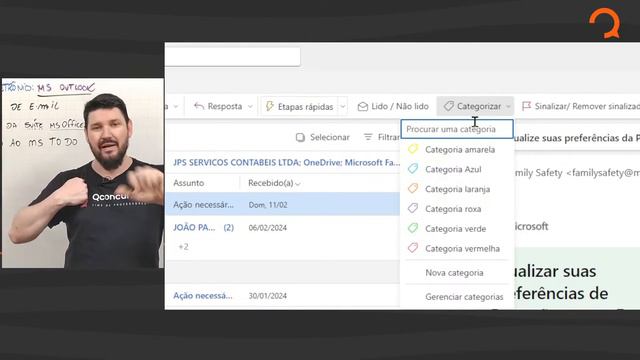The width and height of the screenshot is (640, 360).
Task: Click Nova categoria option
Action: pos(454,273)
